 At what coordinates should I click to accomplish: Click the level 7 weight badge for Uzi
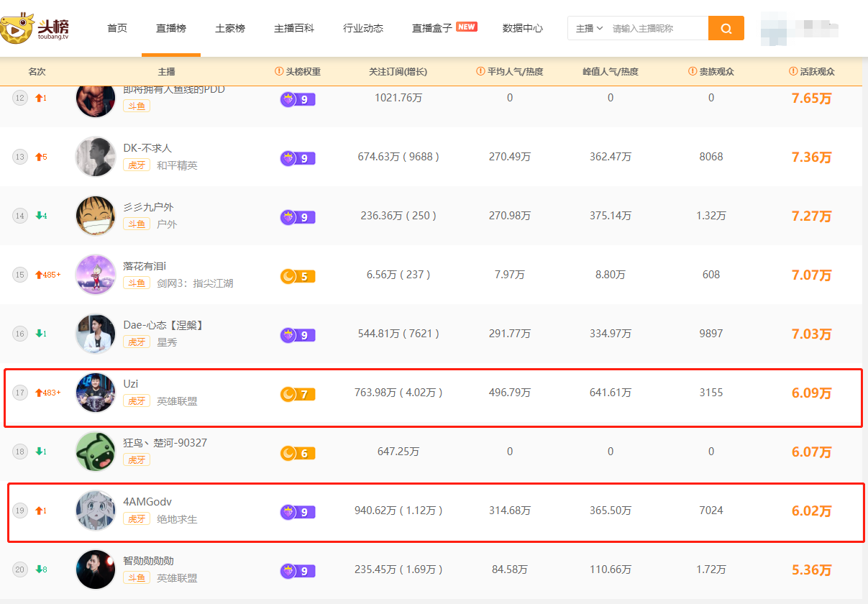pos(298,394)
